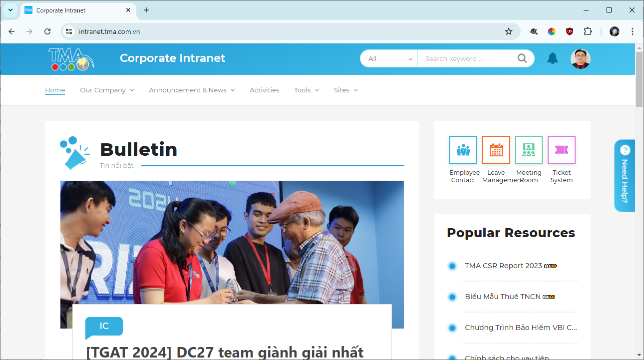The height and width of the screenshot is (360, 644).
Task: Expand the Our Company menu
Action: point(107,90)
